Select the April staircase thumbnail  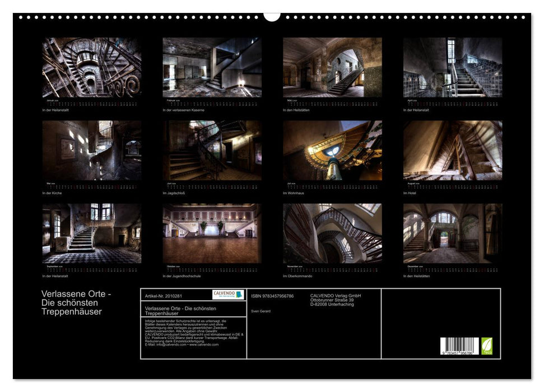pyautogui.click(x=453, y=67)
